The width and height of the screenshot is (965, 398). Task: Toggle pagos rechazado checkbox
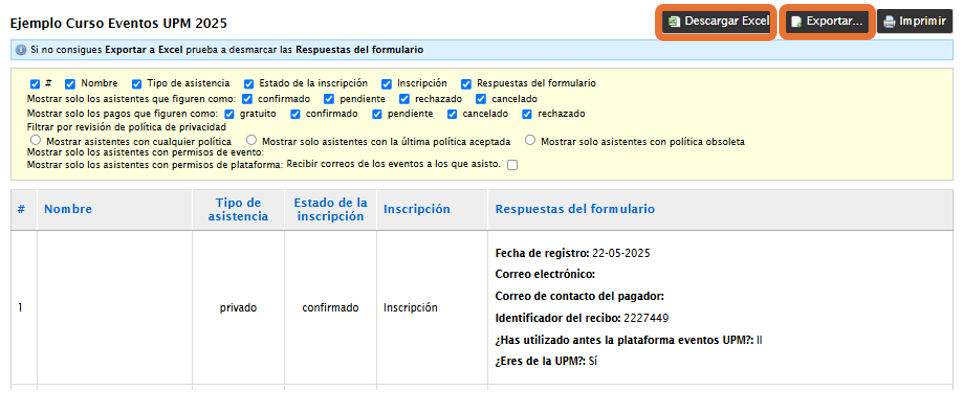(527, 114)
